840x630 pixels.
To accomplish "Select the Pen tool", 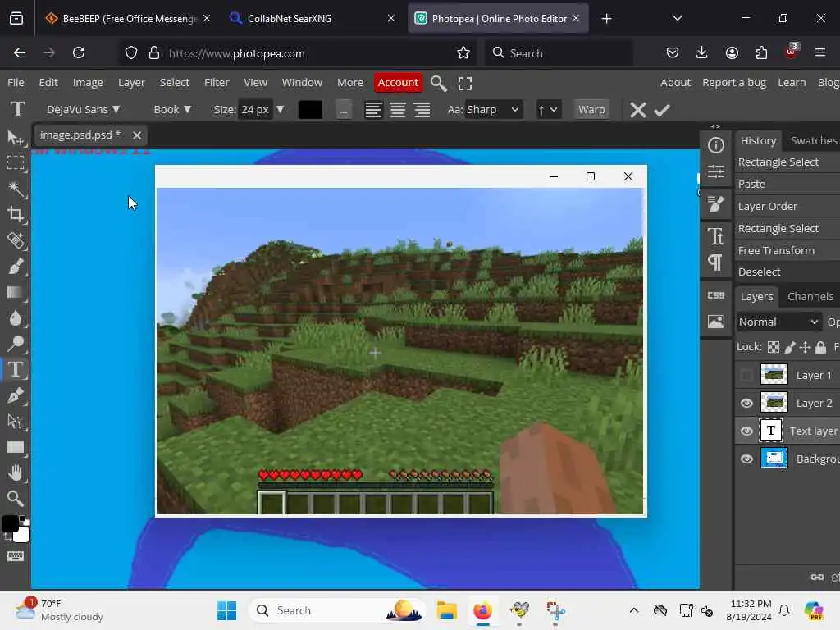I will (15, 395).
